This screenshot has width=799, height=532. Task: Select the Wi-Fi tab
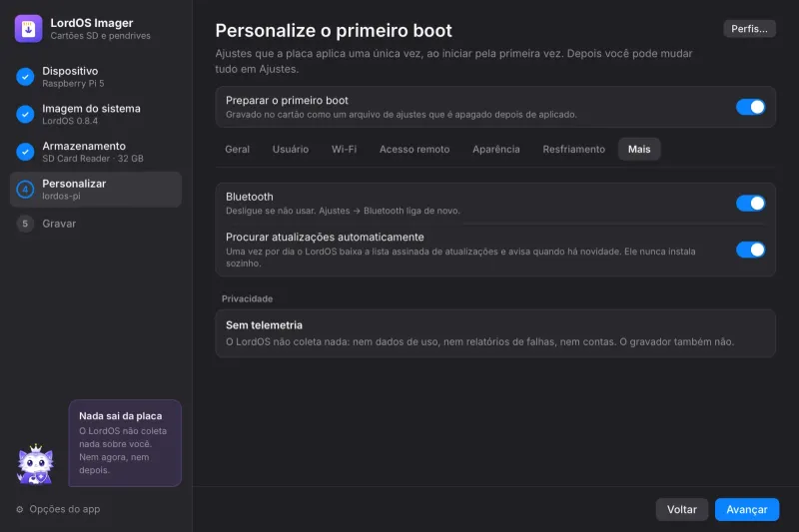tap(344, 149)
